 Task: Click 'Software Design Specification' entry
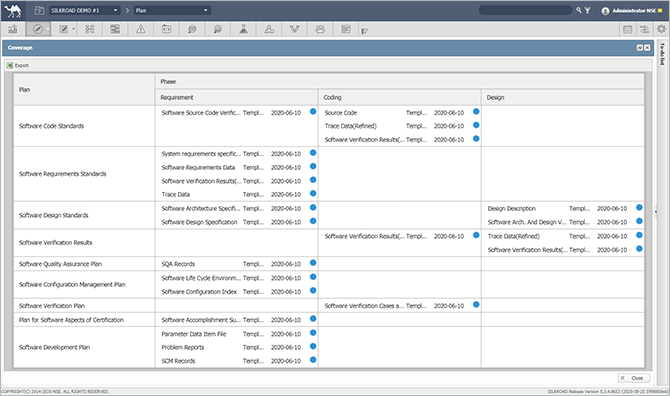199,222
